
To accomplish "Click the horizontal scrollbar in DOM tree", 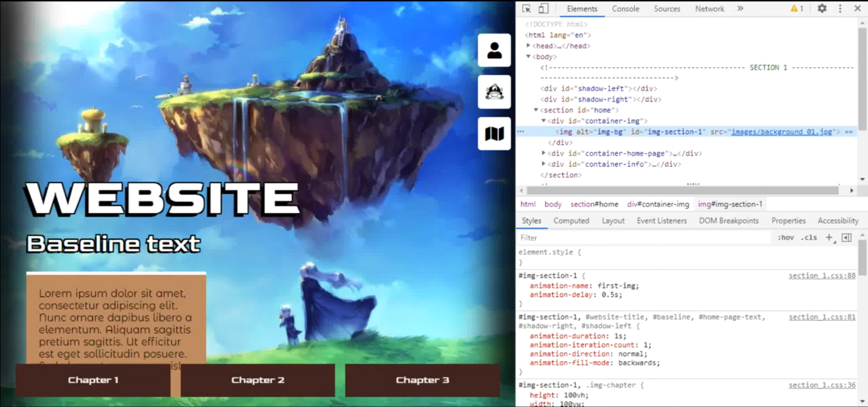I will [x=683, y=191].
